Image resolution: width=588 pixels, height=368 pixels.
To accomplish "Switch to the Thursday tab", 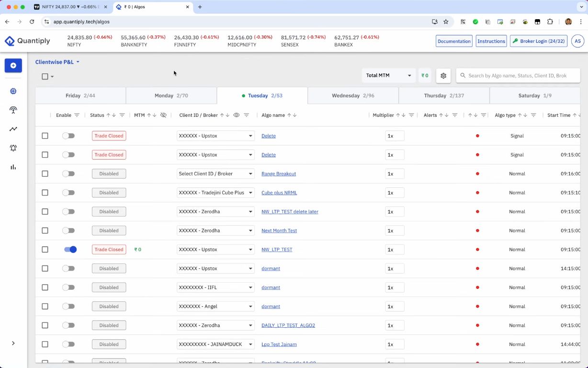I will click(x=443, y=95).
